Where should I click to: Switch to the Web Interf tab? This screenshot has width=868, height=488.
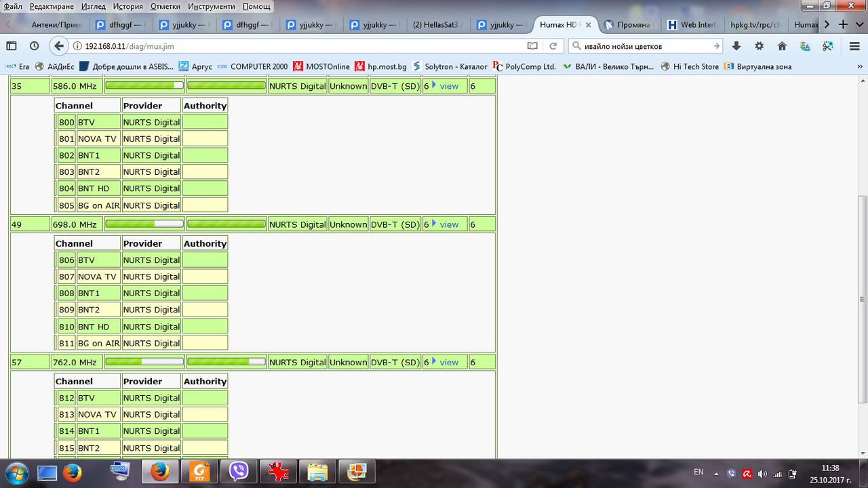(x=692, y=24)
